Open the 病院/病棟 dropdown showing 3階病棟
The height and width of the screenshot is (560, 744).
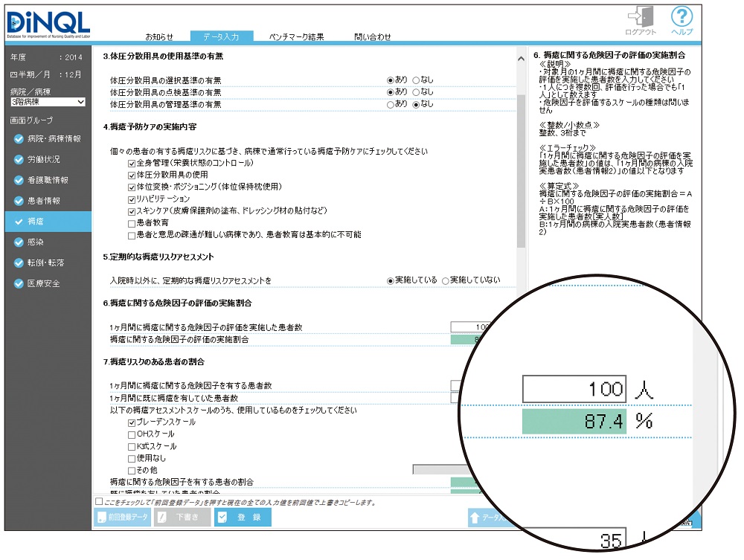pyautogui.click(x=48, y=102)
